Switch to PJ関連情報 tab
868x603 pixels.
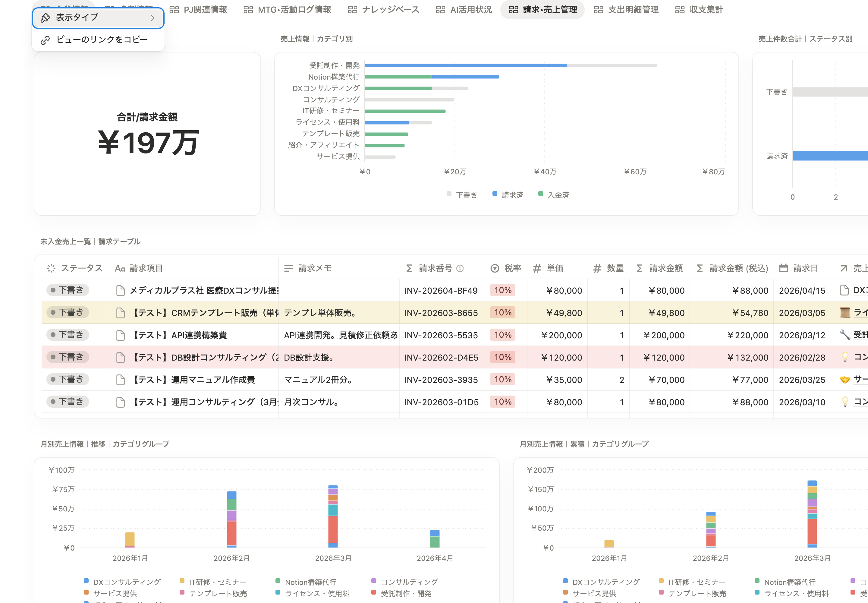tap(198, 9)
